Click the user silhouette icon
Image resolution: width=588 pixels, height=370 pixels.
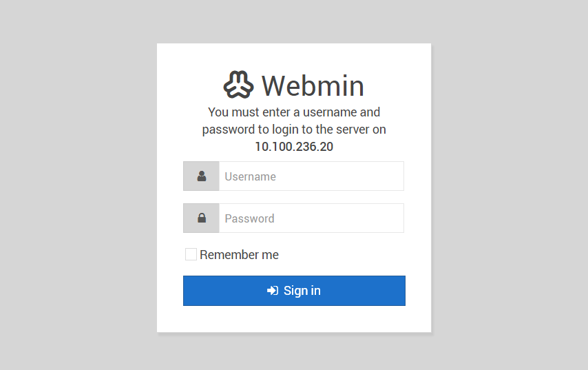202,176
